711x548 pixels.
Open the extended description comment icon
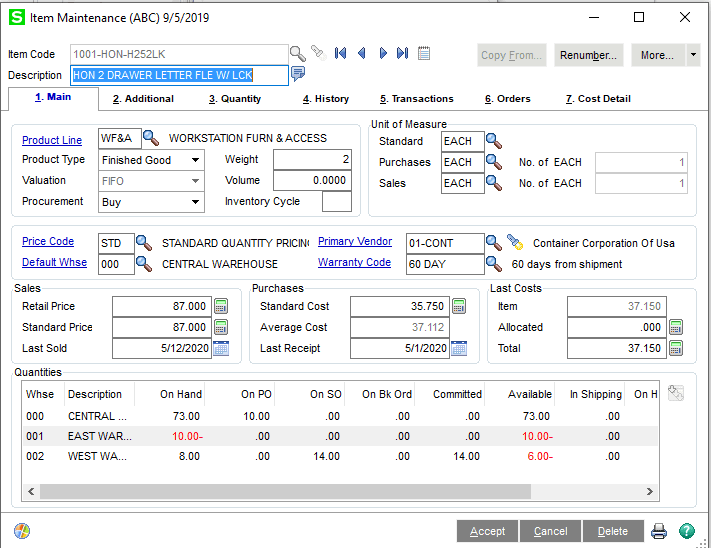click(298, 73)
